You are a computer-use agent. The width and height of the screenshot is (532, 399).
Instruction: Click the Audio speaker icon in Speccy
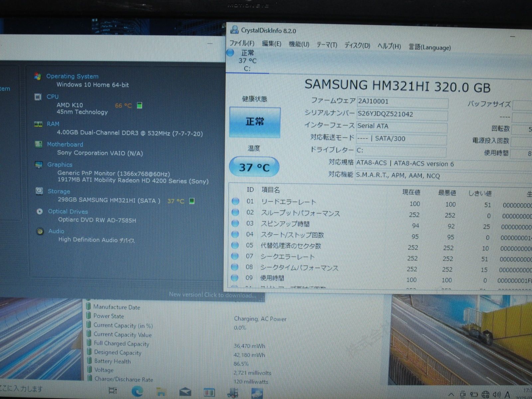click(40, 231)
